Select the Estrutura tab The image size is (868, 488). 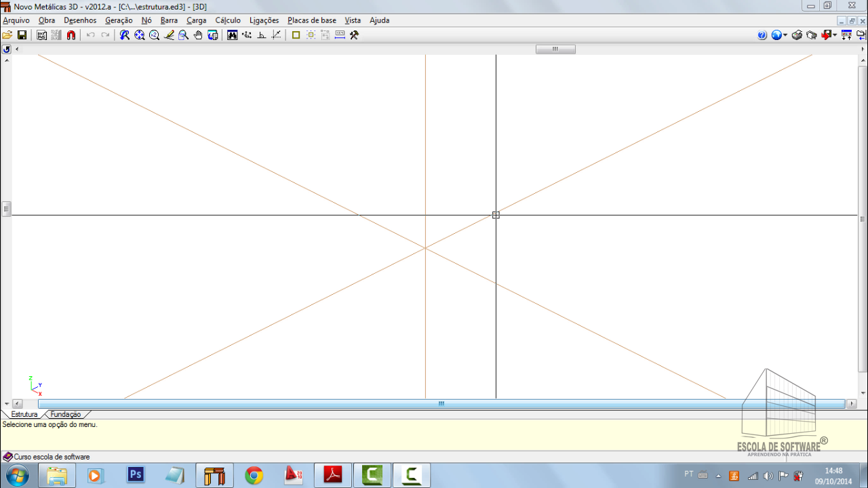(x=24, y=414)
